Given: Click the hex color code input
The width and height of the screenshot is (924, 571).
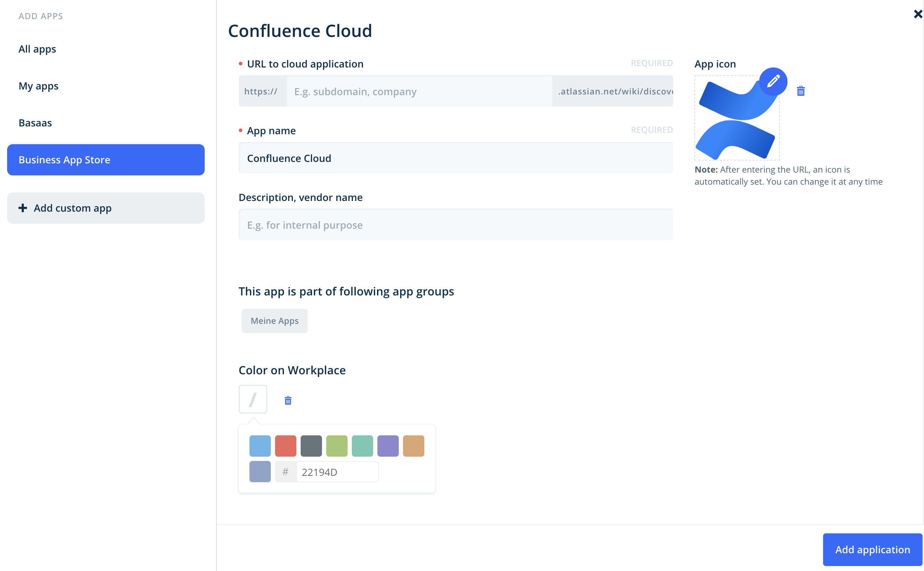Looking at the screenshot, I should click(x=337, y=472).
